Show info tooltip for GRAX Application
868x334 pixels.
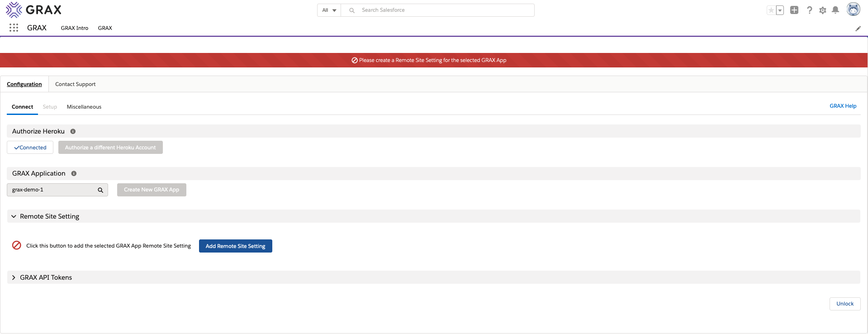pos(74,173)
